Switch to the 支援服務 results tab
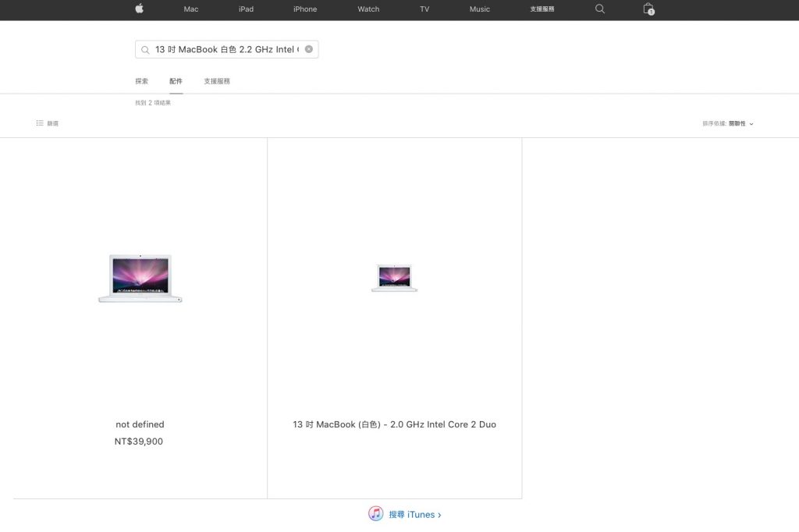 coord(217,81)
